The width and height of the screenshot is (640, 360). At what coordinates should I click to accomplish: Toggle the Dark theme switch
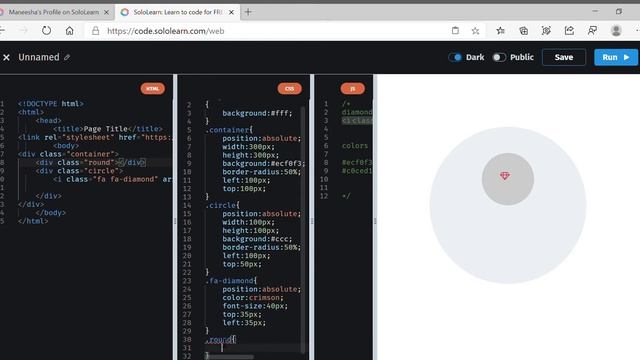click(x=455, y=57)
